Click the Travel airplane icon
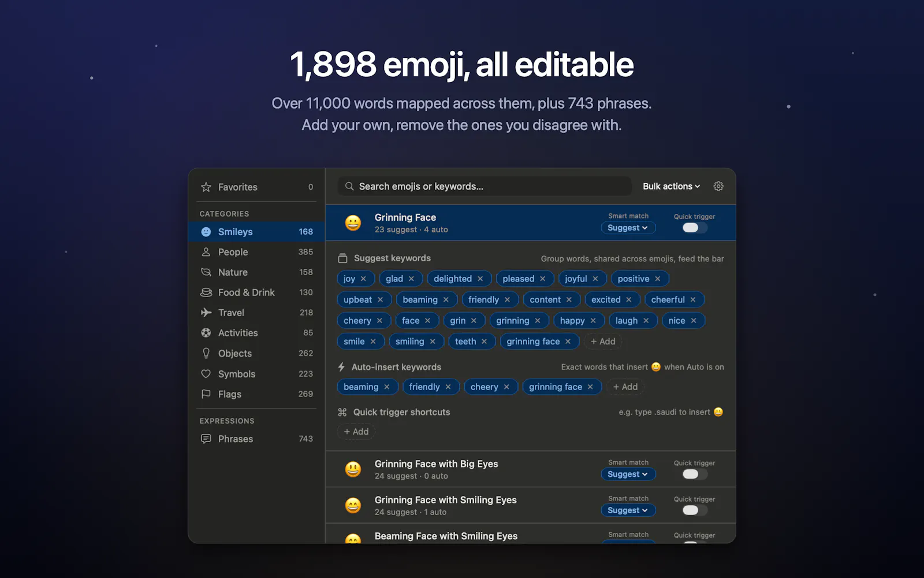The width and height of the screenshot is (924, 578). tap(206, 313)
